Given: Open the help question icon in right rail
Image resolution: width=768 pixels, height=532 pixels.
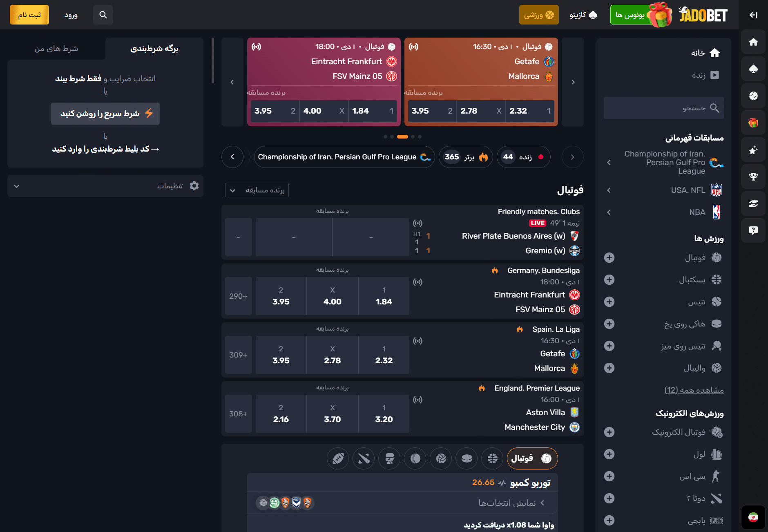Looking at the screenshot, I should 753,230.
